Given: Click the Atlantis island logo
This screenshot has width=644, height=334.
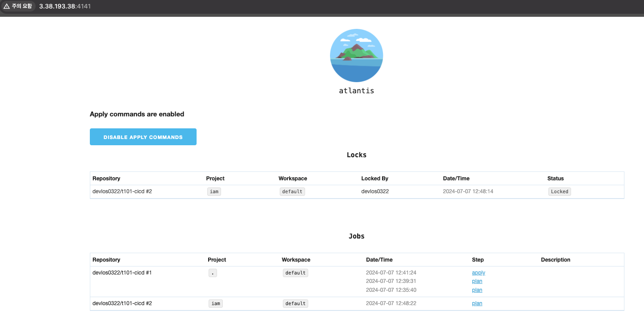Looking at the screenshot, I should [356, 56].
